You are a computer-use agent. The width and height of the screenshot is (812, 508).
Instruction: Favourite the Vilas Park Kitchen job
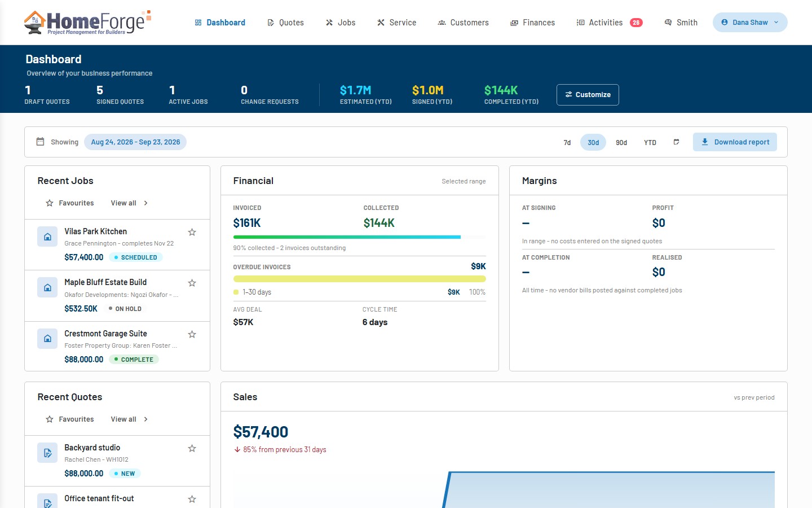pyautogui.click(x=192, y=232)
